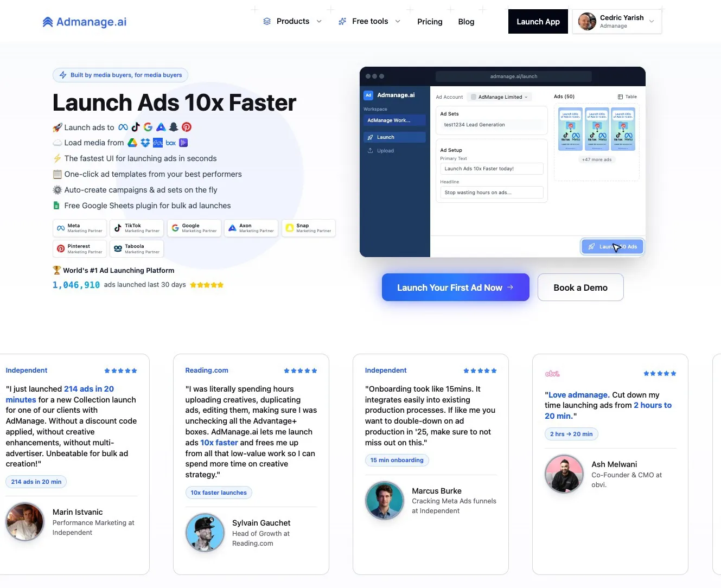This screenshot has height=588, width=721.
Task: Open the Blog page
Action: pos(466,22)
